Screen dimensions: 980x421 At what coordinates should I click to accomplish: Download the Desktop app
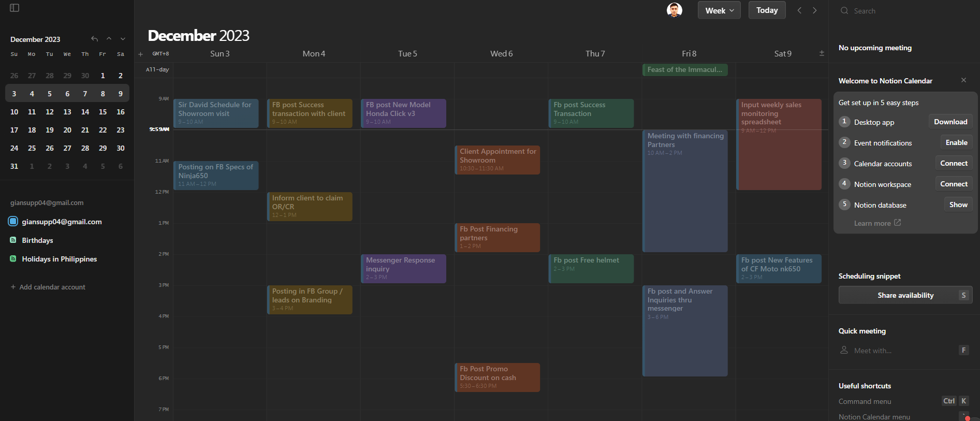pos(950,122)
